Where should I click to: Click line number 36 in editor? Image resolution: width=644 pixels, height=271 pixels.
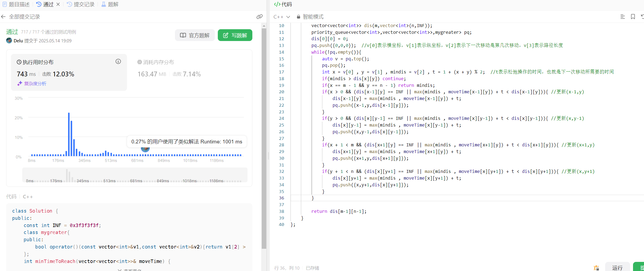click(281, 198)
